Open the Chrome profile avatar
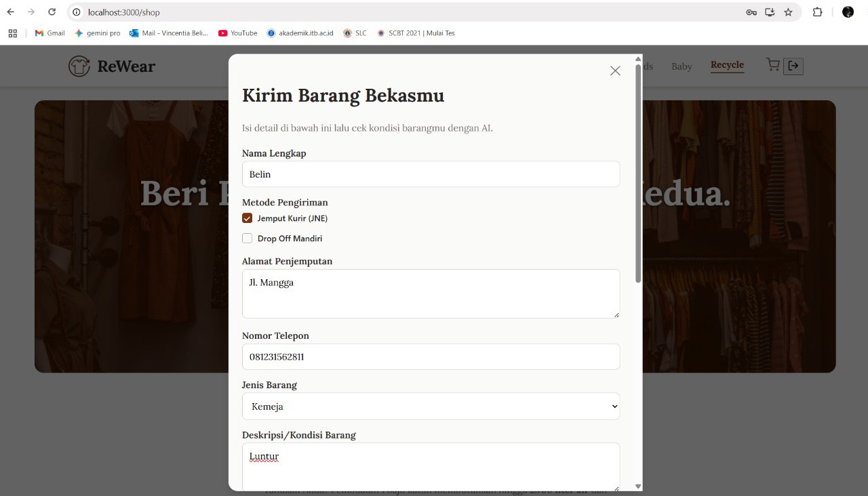The image size is (868, 496). [x=848, y=12]
